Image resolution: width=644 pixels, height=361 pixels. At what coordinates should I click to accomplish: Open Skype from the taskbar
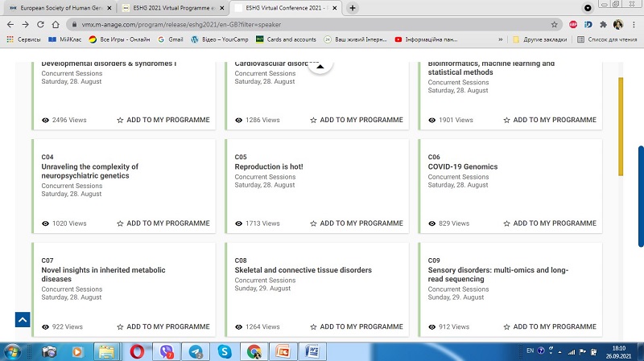tap(225, 351)
